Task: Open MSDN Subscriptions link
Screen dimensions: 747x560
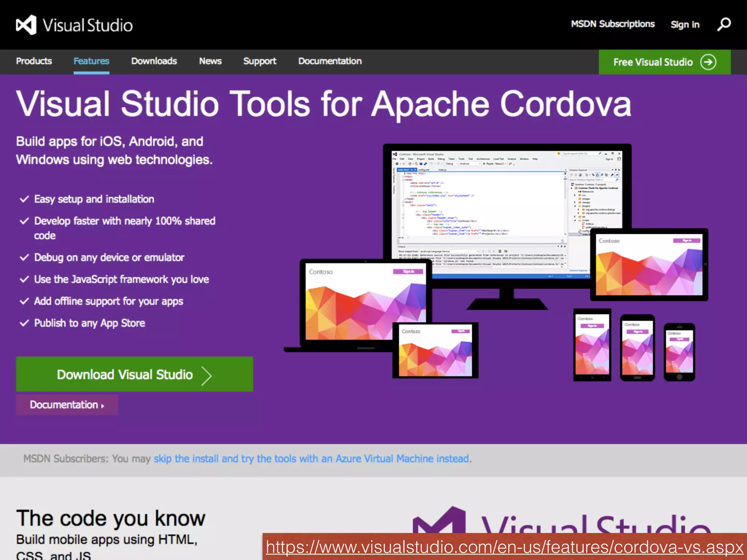Action: pos(613,24)
